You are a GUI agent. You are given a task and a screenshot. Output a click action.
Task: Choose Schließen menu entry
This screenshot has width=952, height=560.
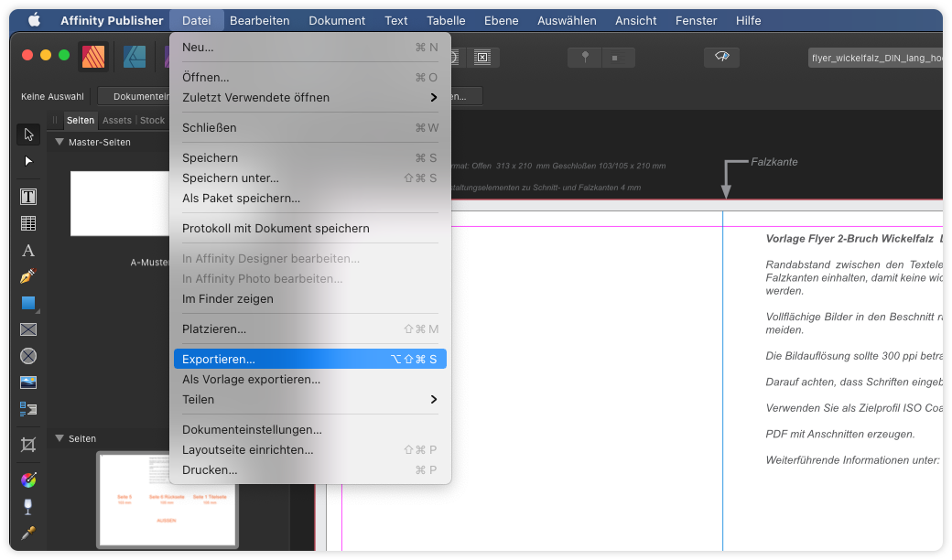[x=310, y=128]
